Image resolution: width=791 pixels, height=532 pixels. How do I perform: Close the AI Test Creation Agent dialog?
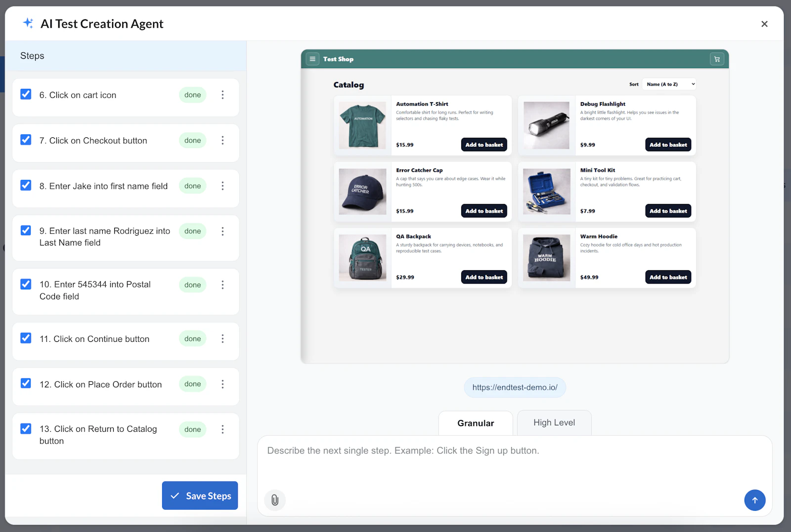click(764, 24)
